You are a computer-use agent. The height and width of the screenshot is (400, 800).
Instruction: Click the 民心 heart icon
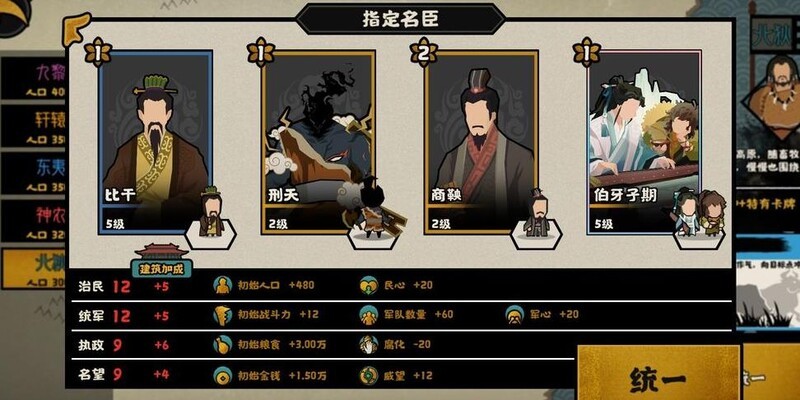click(368, 285)
